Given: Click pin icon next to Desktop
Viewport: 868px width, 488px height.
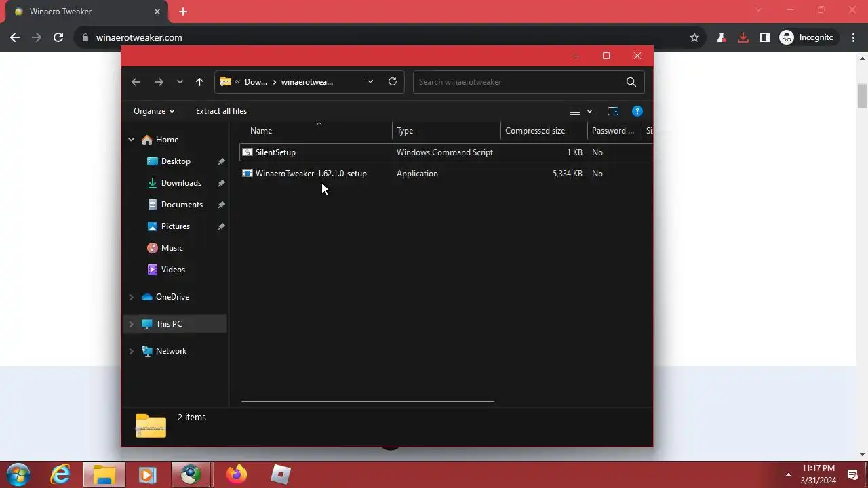Looking at the screenshot, I should coord(221,161).
